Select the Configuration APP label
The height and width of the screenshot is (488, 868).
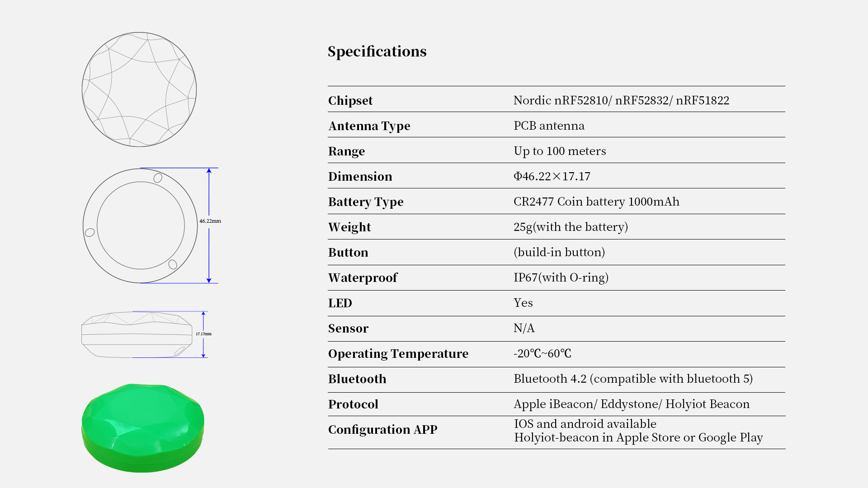click(x=383, y=429)
